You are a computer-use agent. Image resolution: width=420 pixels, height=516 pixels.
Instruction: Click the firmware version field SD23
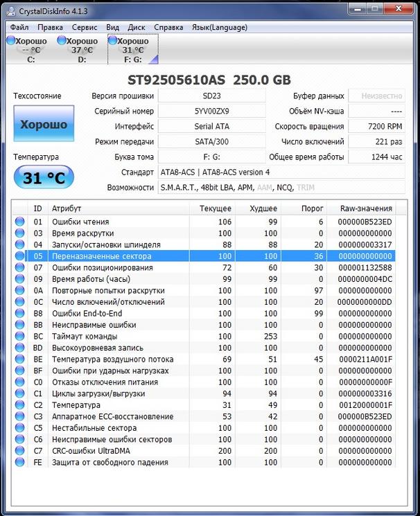tap(212, 96)
